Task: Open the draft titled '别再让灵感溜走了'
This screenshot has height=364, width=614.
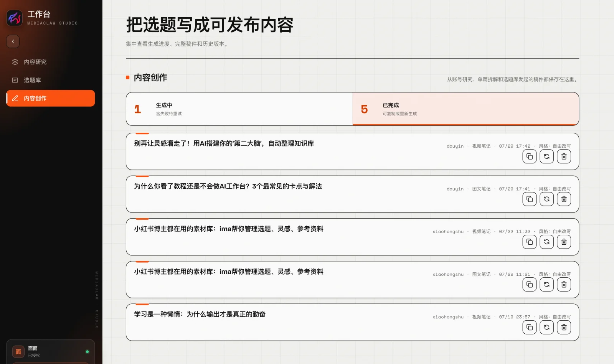Action: 224,143
